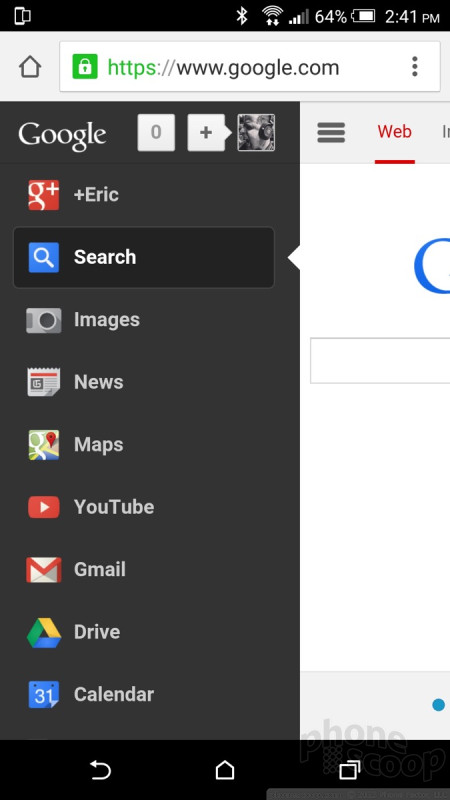Click the notifications count button showing 0

156,133
